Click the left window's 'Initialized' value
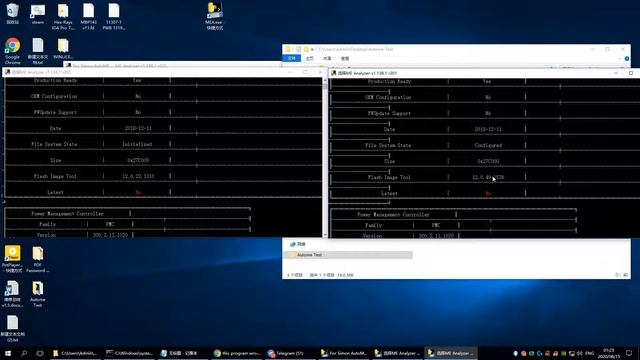This screenshot has width=640, height=360. click(137, 144)
